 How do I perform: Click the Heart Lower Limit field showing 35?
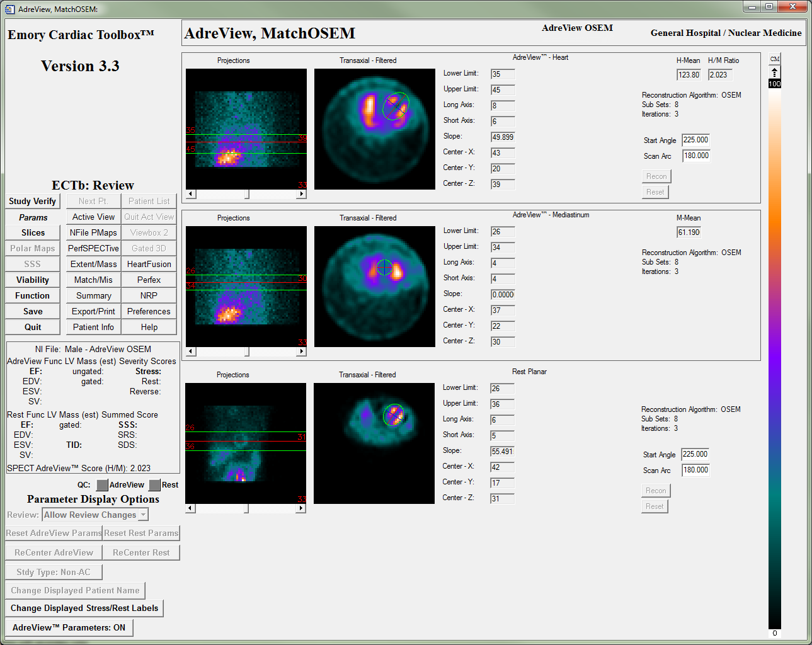(x=503, y=74)
